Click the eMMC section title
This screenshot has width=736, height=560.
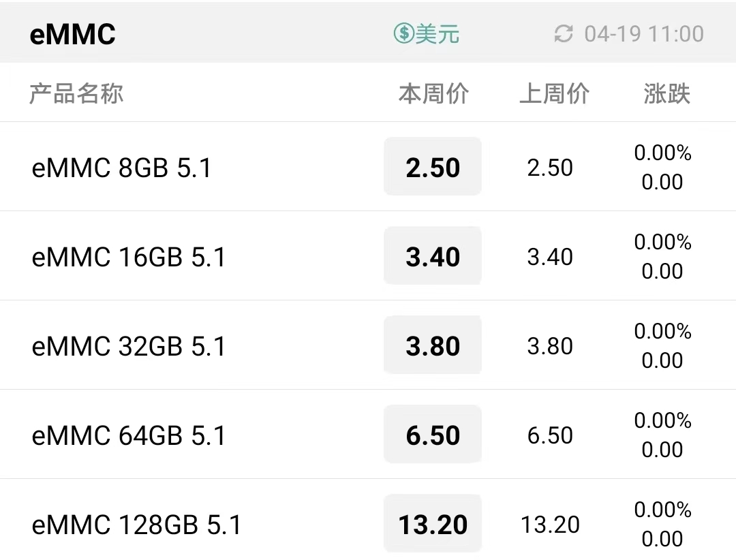click(72, 34)
